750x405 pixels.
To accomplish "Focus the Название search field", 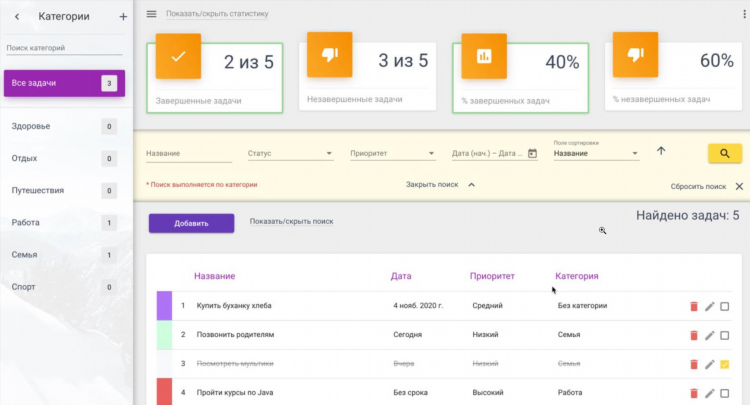I will click(189, 153).
